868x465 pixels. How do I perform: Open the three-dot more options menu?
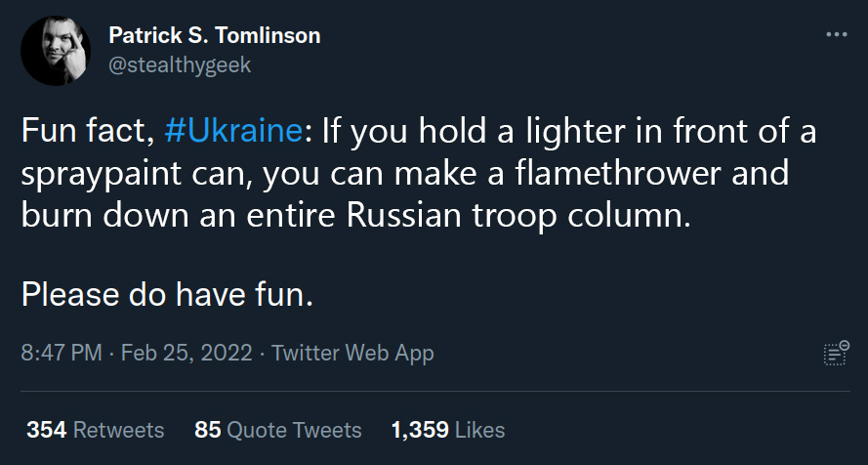click(836, 35)
